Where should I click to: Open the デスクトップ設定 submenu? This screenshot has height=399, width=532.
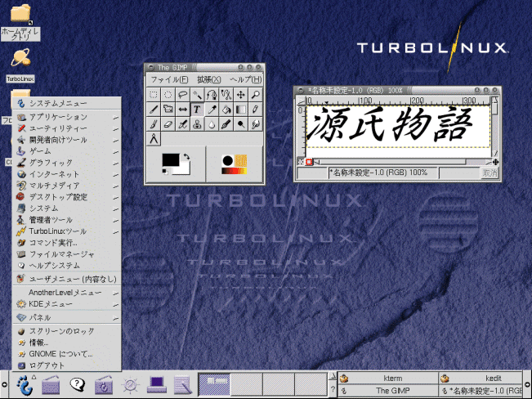point(67,197)
